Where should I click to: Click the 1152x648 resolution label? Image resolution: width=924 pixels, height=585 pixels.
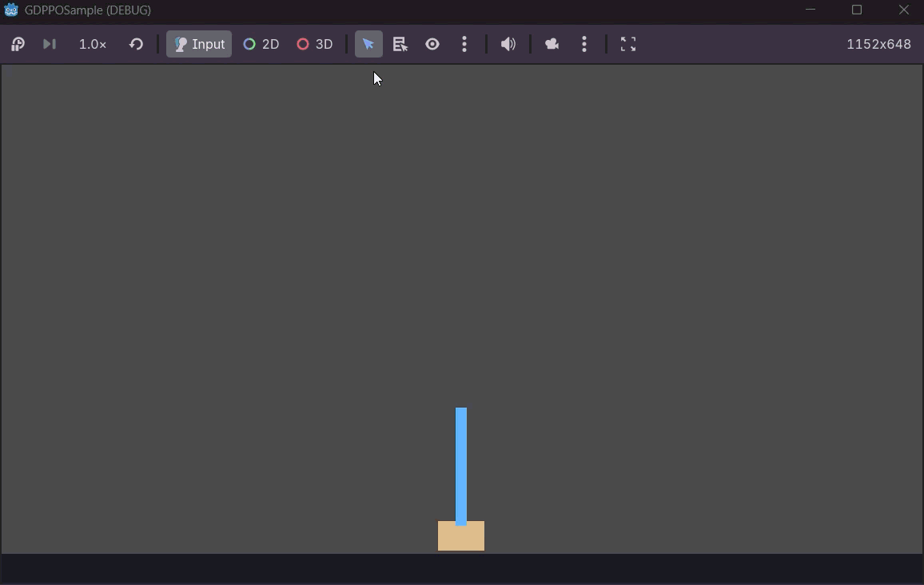click(878, 44)
